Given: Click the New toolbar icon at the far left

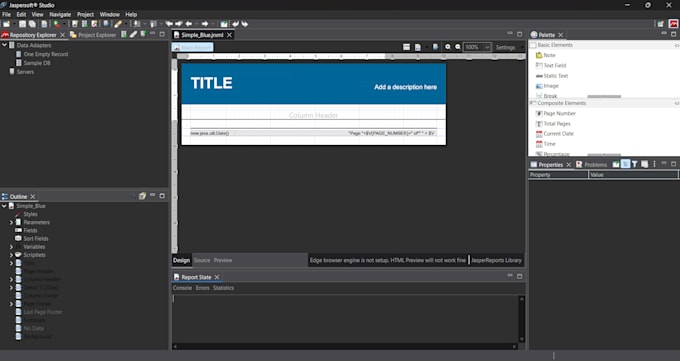Looking at the screenshot, I should (7, 24).
